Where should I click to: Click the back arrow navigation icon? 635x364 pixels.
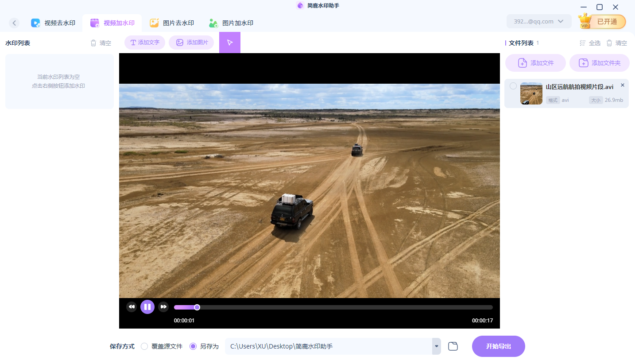(14, 23)
